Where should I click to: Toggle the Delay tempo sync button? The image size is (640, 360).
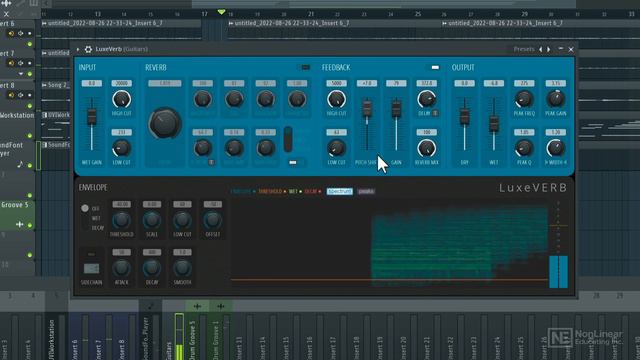(435, 113)
